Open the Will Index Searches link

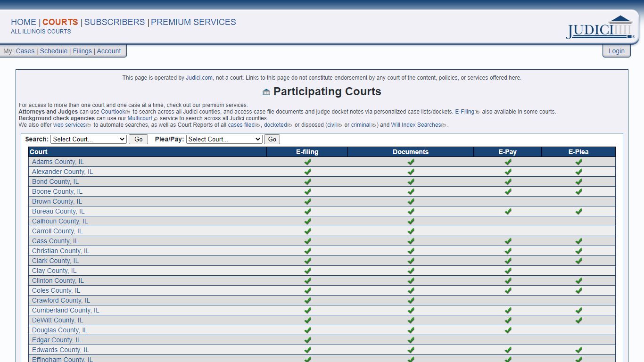[416, 125]
